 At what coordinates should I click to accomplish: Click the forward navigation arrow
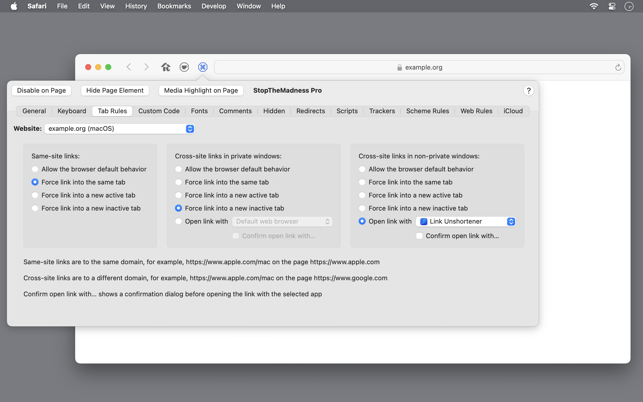(x=146, y=67)
